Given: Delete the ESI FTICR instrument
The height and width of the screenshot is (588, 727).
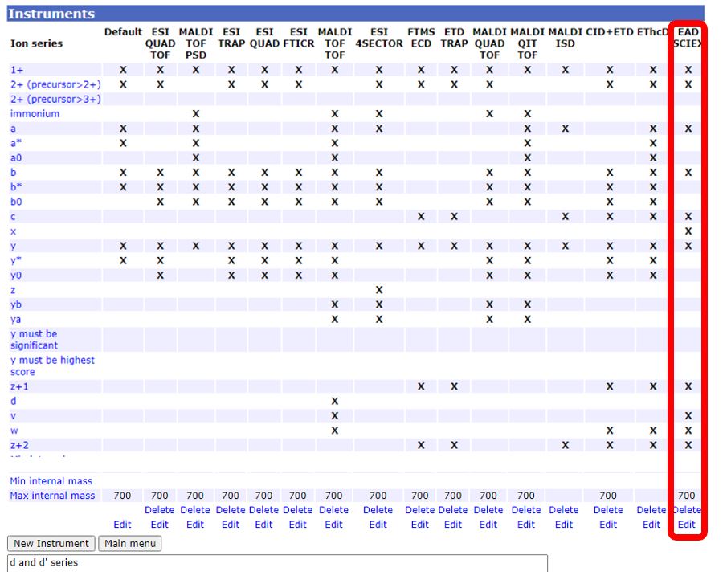Looking at the screenshot, I should [298, 510].
